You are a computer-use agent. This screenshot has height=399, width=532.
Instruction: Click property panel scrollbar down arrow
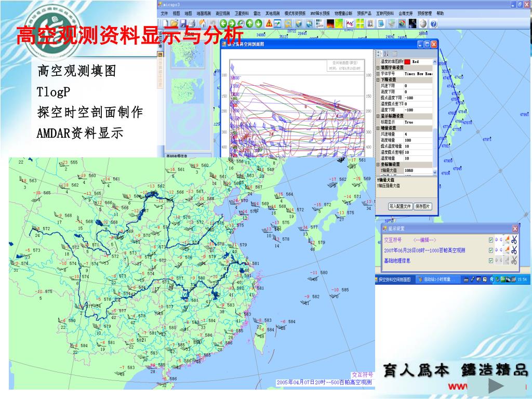click(435, 172)
